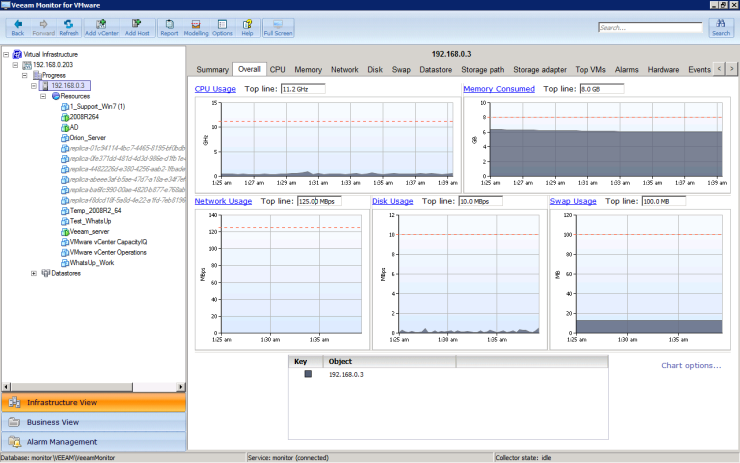740x463 pixels.
Task: Open the Network tab
Action: click(345, 69)
